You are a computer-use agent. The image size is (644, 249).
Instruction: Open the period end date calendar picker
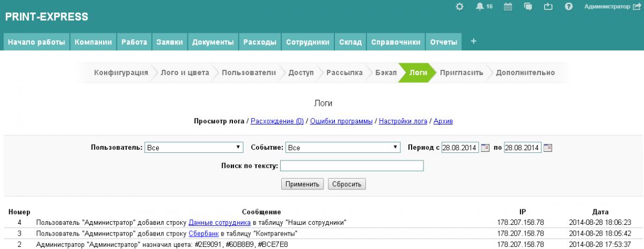pyautogui.click(x=548, y=148)
